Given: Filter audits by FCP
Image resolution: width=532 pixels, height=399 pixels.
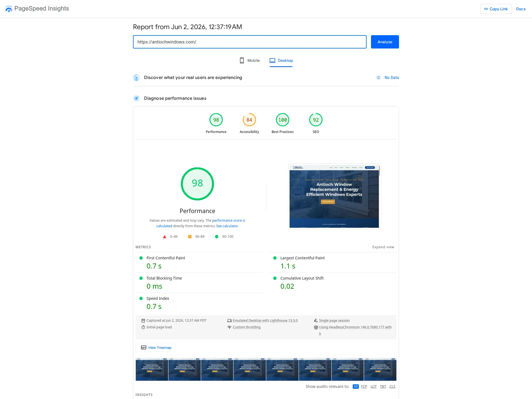Looking at the screenshot, I should [x=364, y=387].
